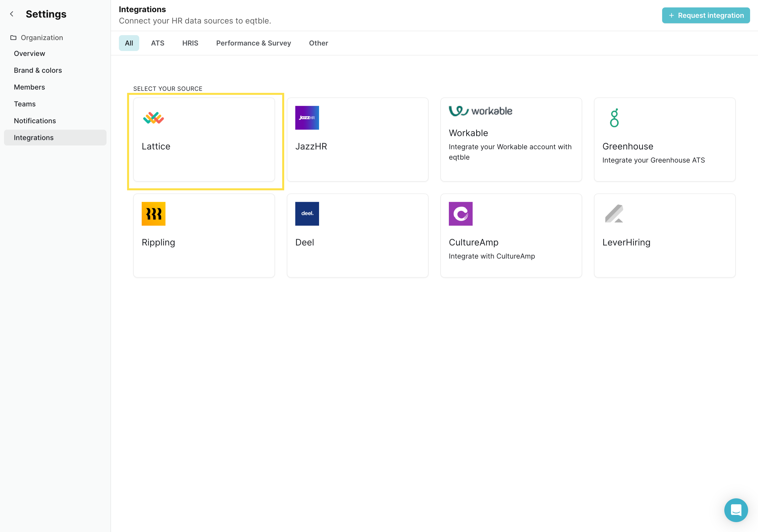Viewport: 758px width, 532px height.
Task: Switch to the ATS tab
Action: (x=158, y=43)
